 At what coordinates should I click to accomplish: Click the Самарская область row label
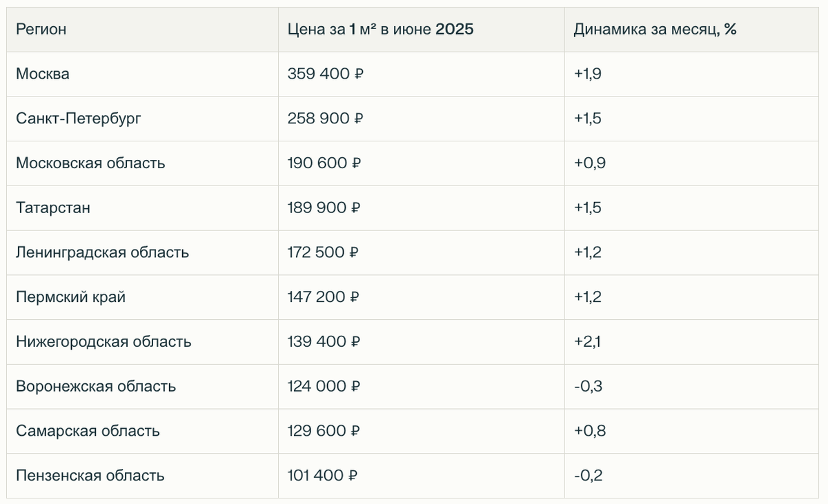88,431
